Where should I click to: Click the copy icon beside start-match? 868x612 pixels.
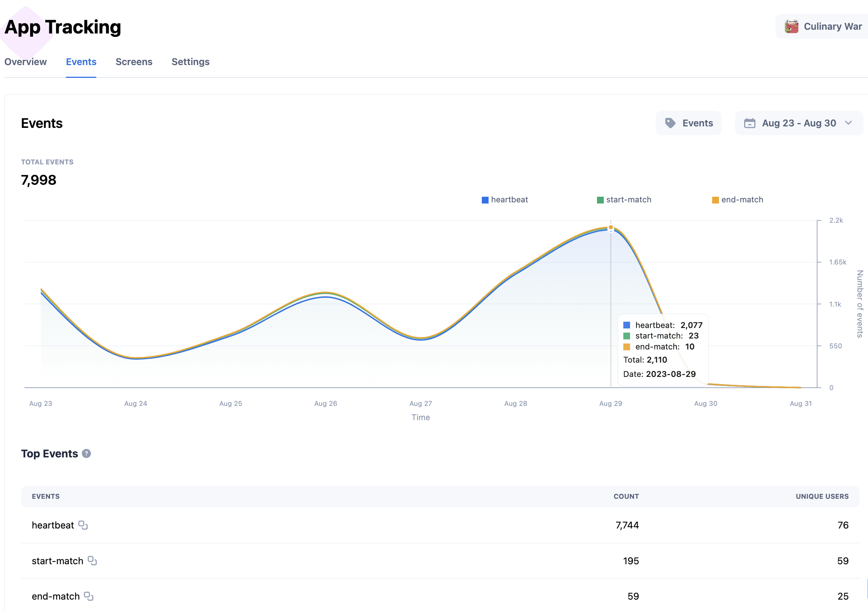coord(92,560)
